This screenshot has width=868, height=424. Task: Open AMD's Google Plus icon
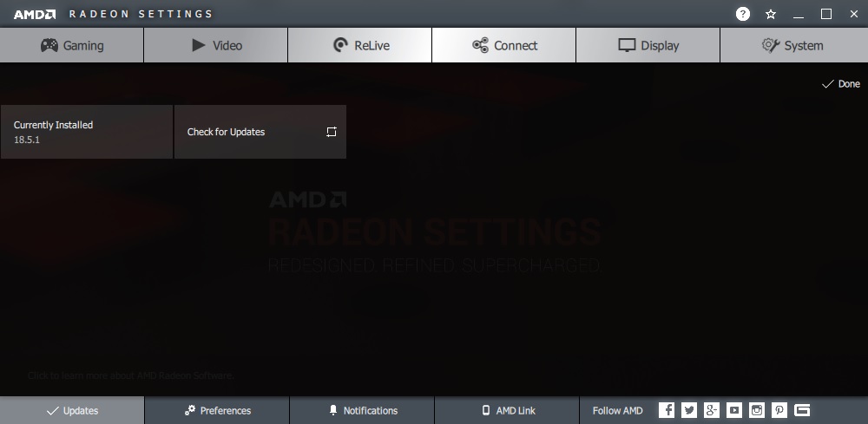click(712, 410)
